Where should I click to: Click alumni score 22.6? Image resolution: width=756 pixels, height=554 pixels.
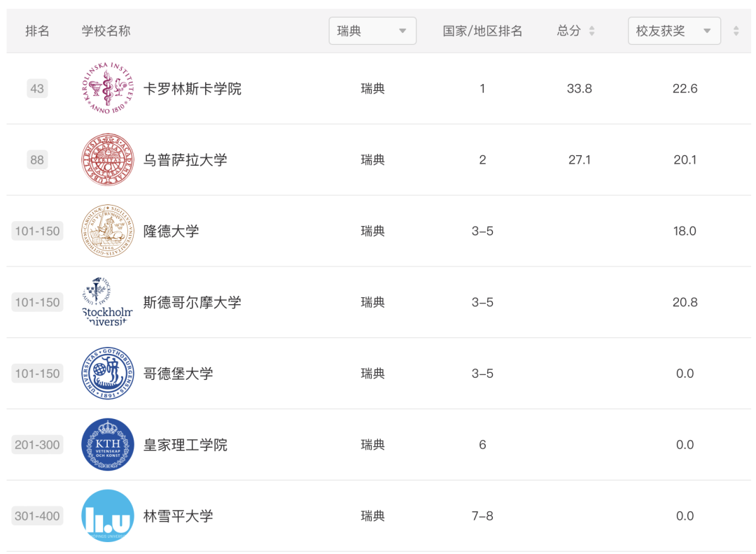[x=685, y=89]
